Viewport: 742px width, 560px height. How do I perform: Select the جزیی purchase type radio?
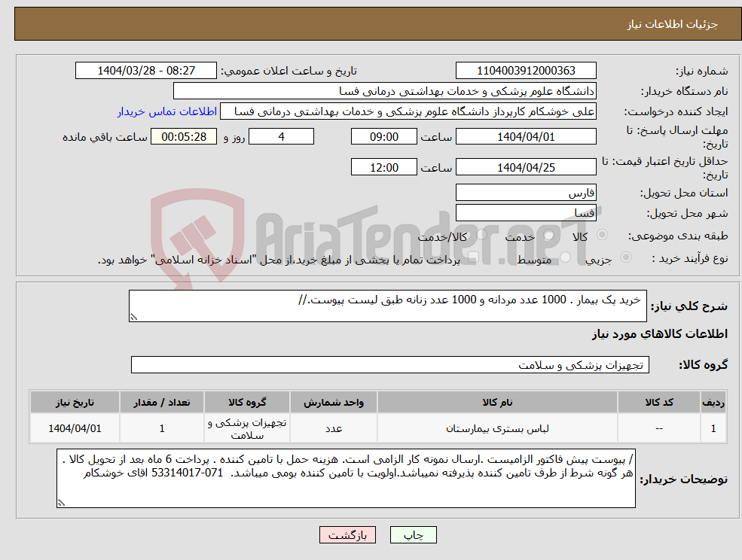pyautogui.click(x=625, y=257)
